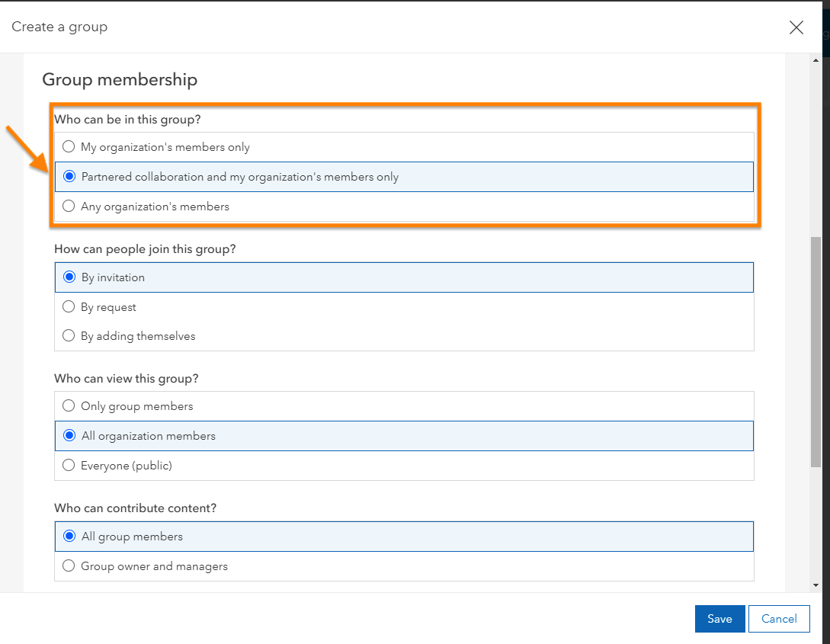Choose "All organization members" view option
The height and width of the screenshot is (644, 830).
[x=69, y=436]
